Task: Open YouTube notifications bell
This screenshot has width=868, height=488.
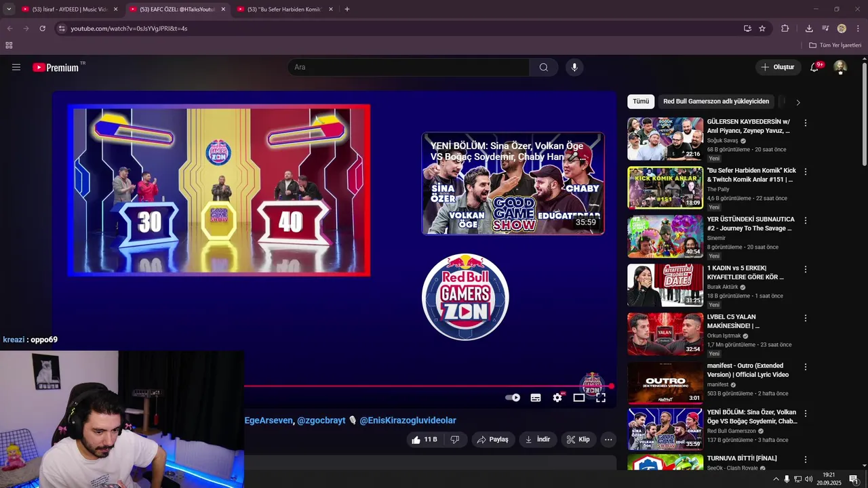Action: click(814, 67)
